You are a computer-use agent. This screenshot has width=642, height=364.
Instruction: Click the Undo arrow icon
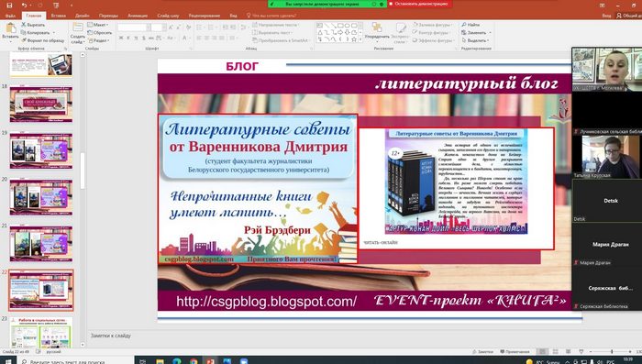[x=24, y=6]
